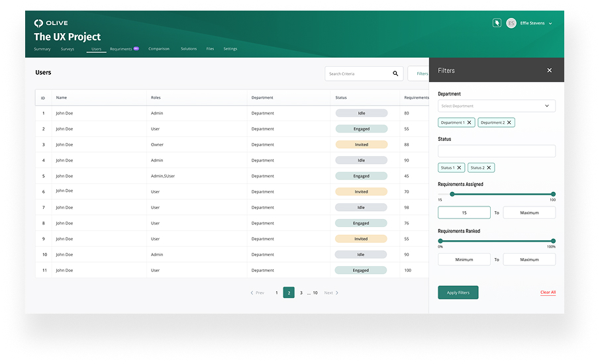Open the Files tab
The width and height of the screenshot is (600, 364).
pos(210,49)
